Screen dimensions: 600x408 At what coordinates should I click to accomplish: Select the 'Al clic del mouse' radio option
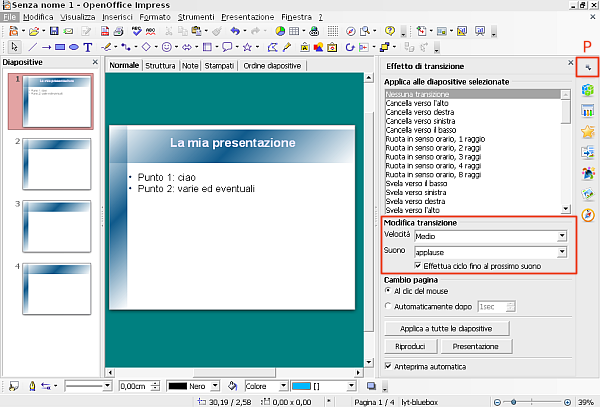[390, 290]
